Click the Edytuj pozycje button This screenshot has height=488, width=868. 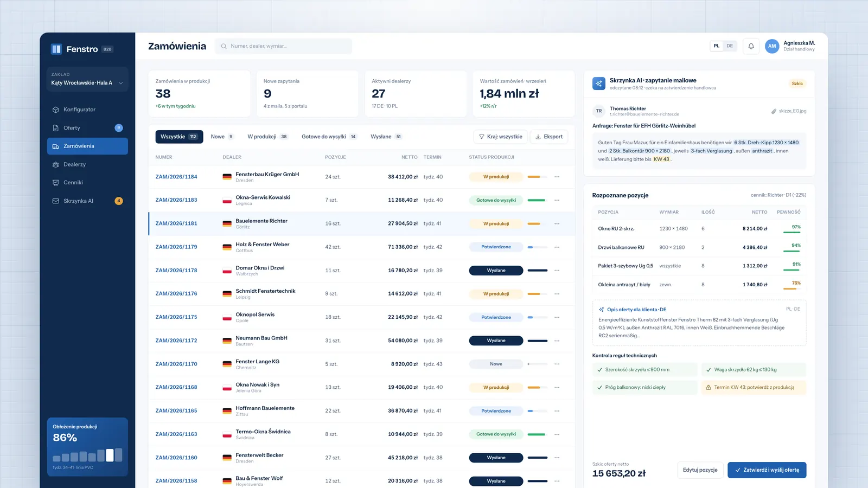[700, 470]
